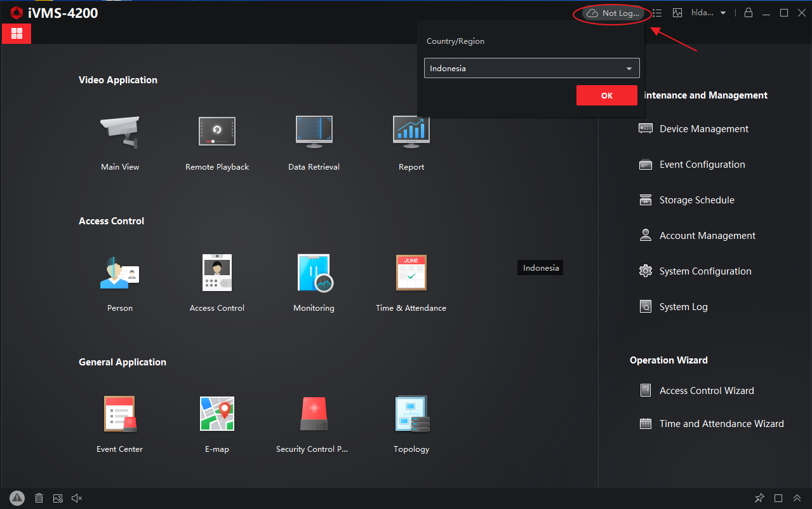Open Data Retrieval module
The height and width of the screenshot is (509, 812).
tap(314, 132)
